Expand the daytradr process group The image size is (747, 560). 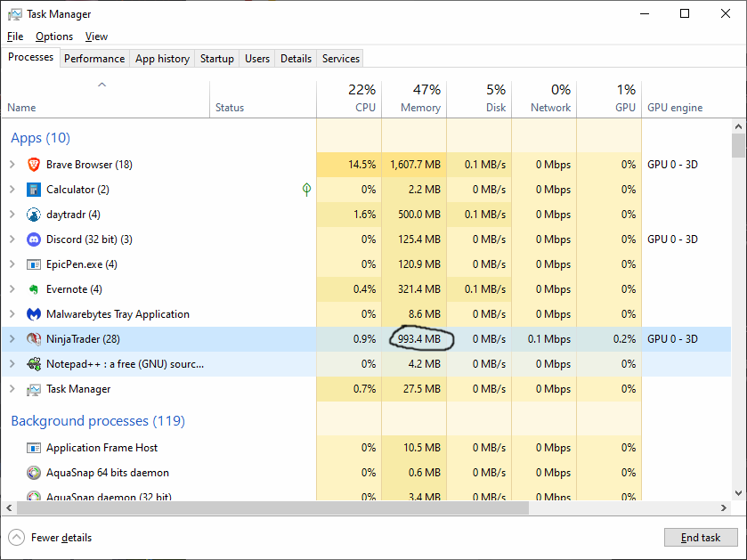[12, 215]
